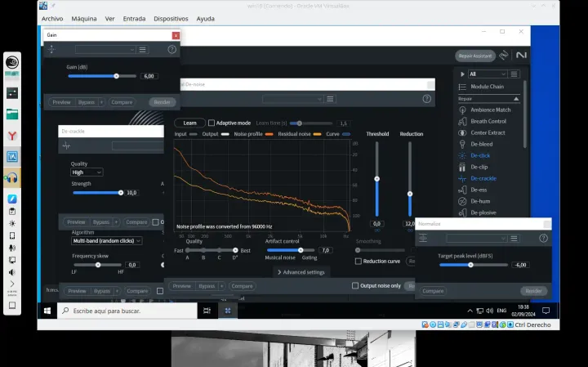Viewport: 588px width, 367px height.
Task: Open the De-bleed microphone icon
Action: 462,144
